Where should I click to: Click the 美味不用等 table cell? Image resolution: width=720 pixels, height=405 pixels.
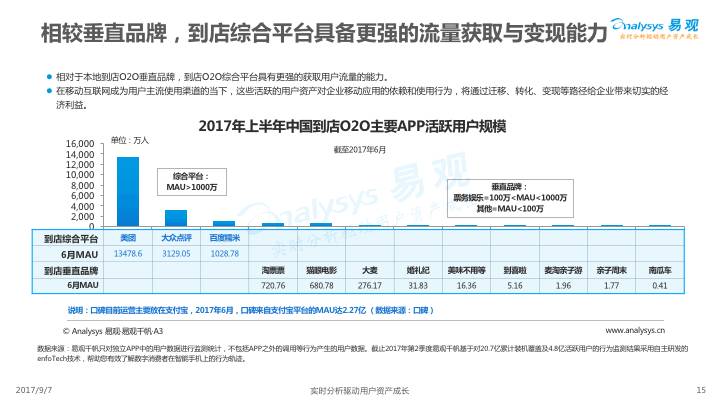[467, 270]
